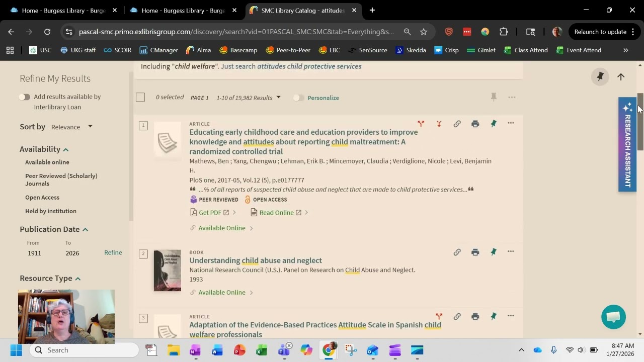The image size is (644, 362).
Task: Open the chat bubble widget
Action: (x=613, y=317)
